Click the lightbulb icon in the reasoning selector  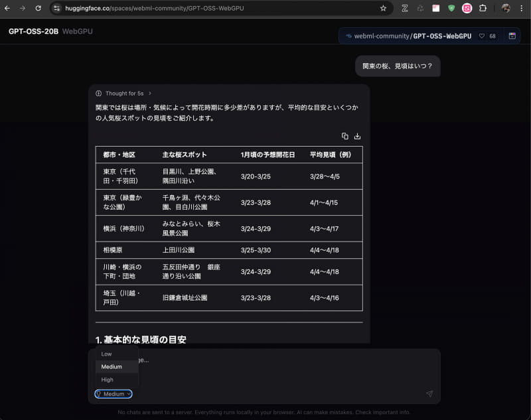98,393
